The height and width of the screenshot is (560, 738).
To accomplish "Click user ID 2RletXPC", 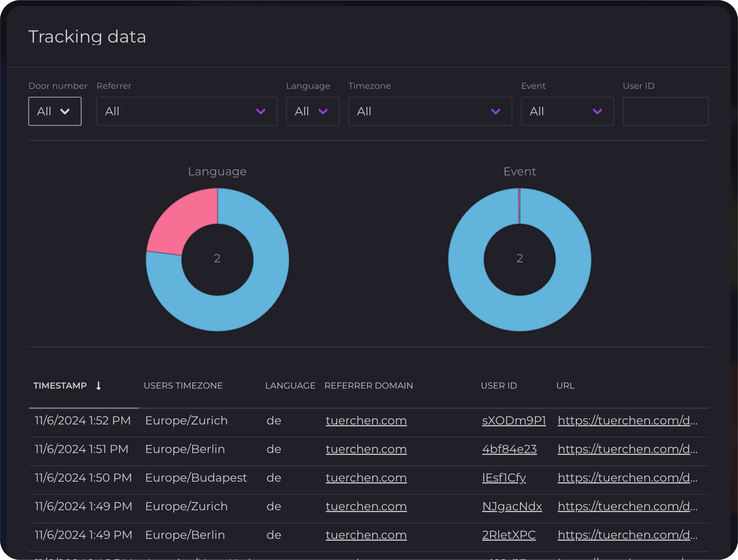I will pyautogui.click(x=509, y=535).
